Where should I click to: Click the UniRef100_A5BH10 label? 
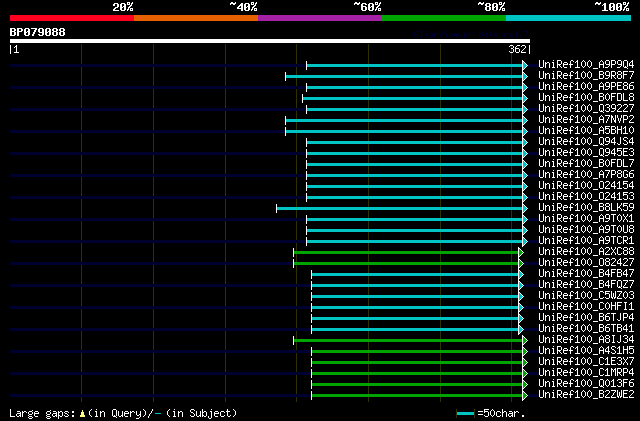tap(586, 131)
